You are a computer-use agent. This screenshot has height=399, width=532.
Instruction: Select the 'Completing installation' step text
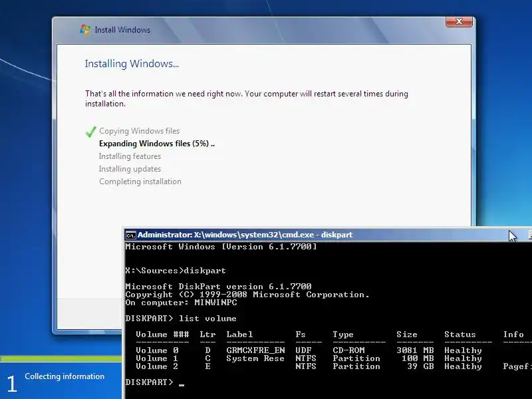pyautogui.click(x=140, y=181)
